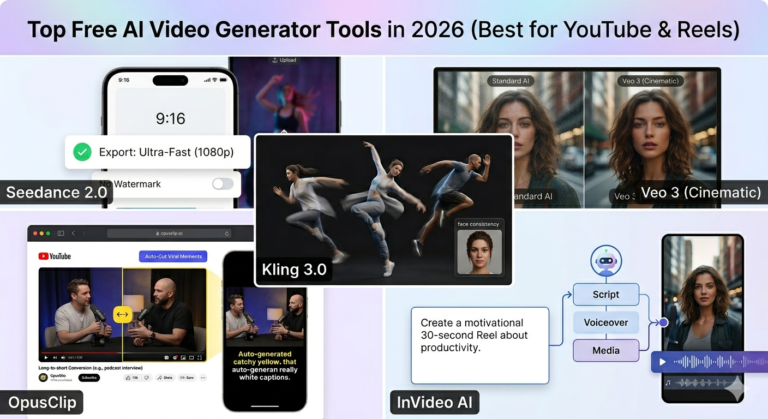
Task: Click the InVideo AI label
Action: point(434,402)
